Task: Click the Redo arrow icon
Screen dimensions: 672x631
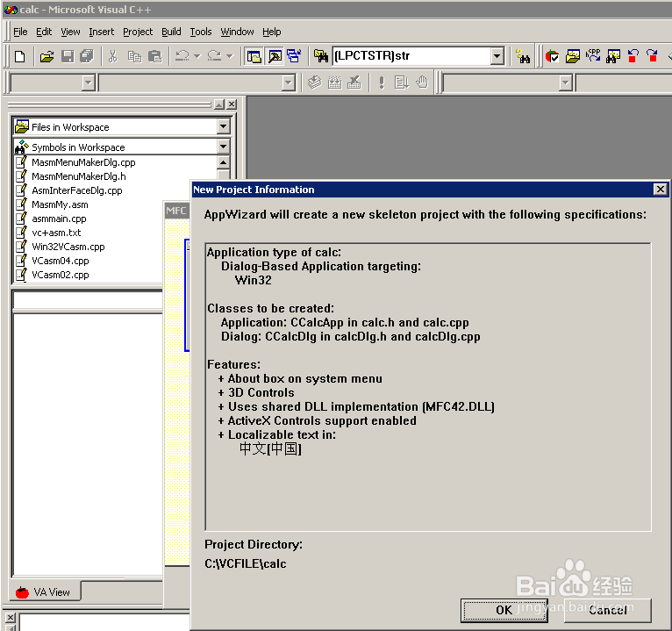Action: pyautogui.click(x=214, y=56)
